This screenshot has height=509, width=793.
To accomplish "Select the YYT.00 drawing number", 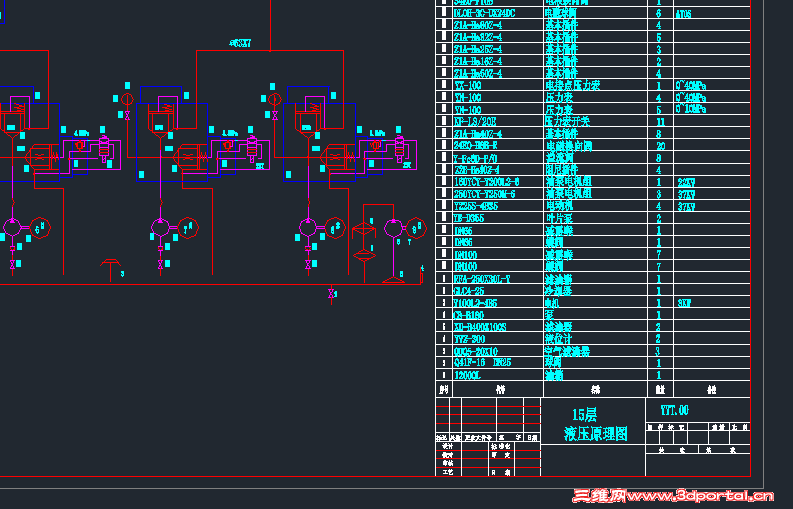I will [x=675, y=410].
